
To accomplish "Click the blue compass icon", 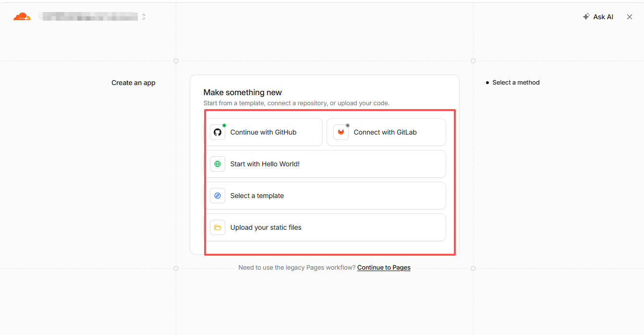I will coord(218,196).
